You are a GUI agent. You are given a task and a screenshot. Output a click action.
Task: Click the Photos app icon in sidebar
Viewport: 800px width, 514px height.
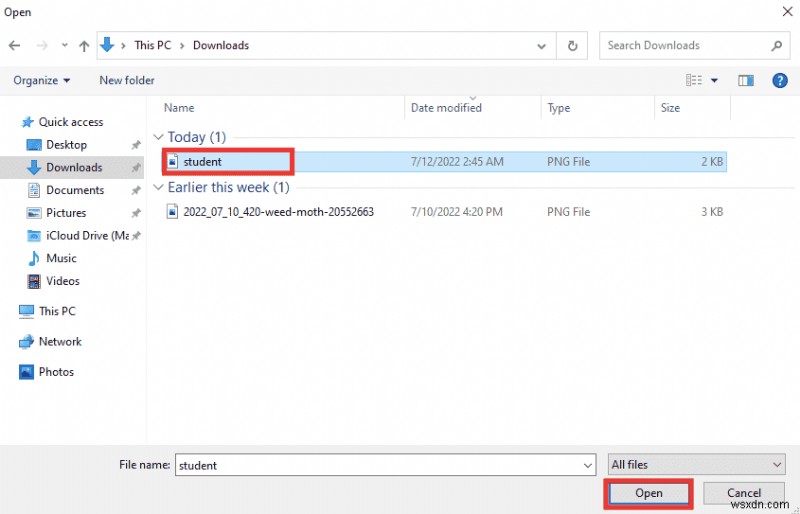[x=26, y=372]
